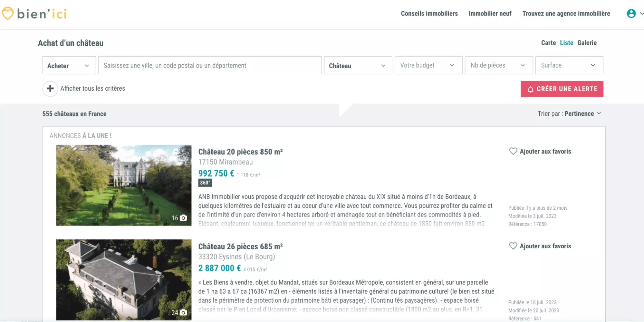This screenshot has width=644, height=322.
Task: Click the 24 photos camera icon
Action: (183, 313)
